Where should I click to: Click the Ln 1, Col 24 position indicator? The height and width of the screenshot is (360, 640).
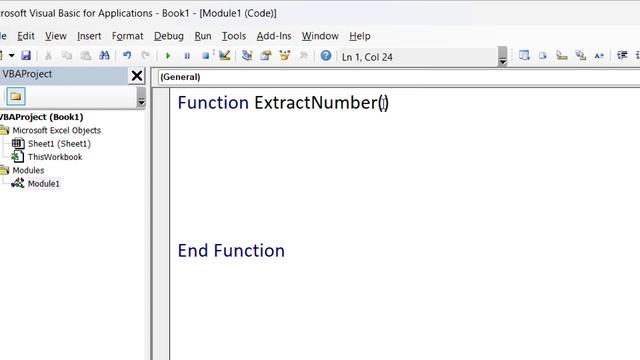(x=367, y=57)
